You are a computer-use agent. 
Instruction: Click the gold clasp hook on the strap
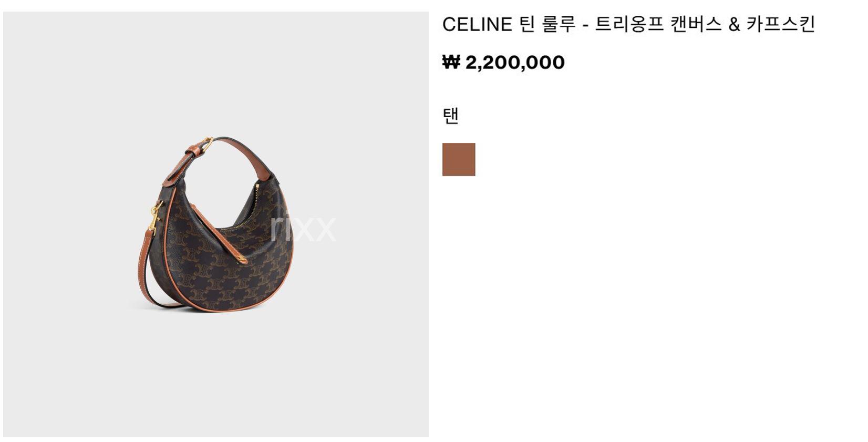point(154,217)
